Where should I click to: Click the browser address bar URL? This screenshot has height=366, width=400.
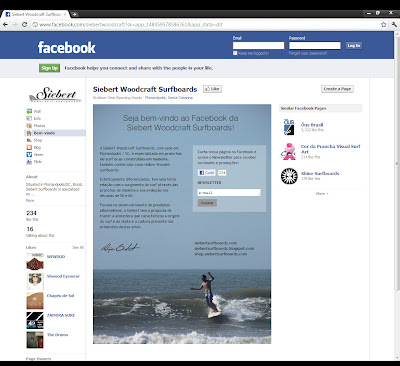point(131,25)
